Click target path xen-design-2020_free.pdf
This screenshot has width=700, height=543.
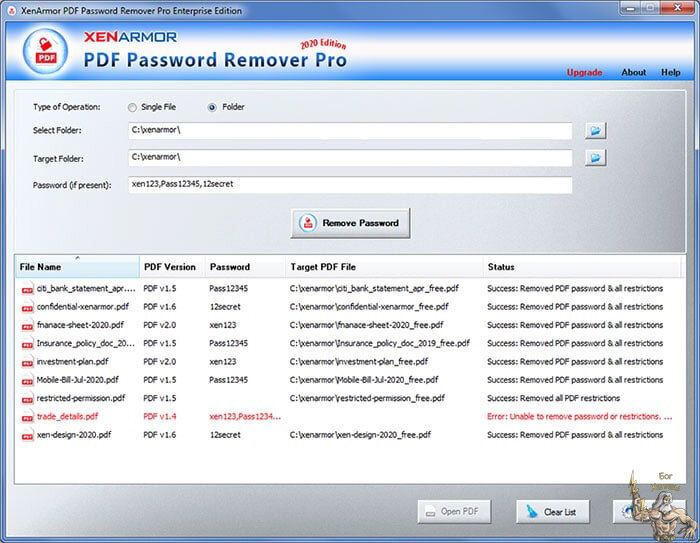(x=360, y=435)
